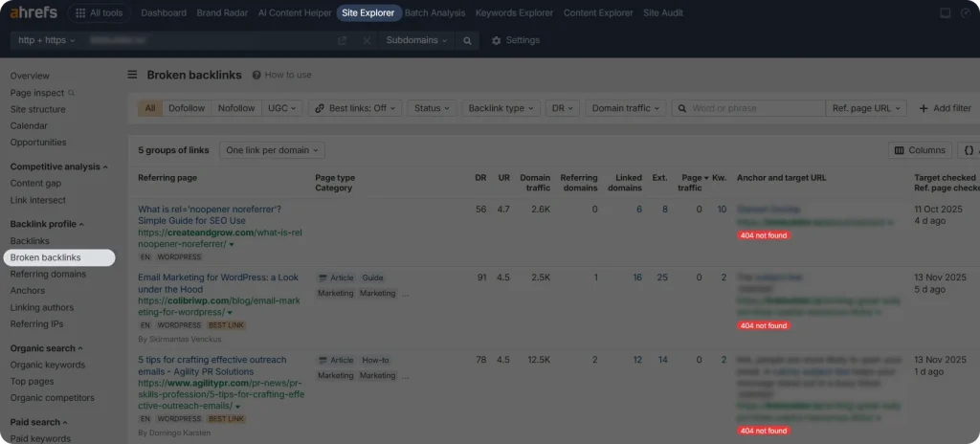
Task: Go to Overview in the sidebar
Action: point(30,76)
